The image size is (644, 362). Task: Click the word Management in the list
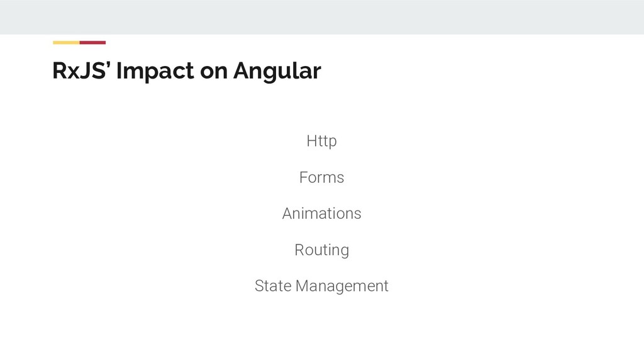click(342, 286)
